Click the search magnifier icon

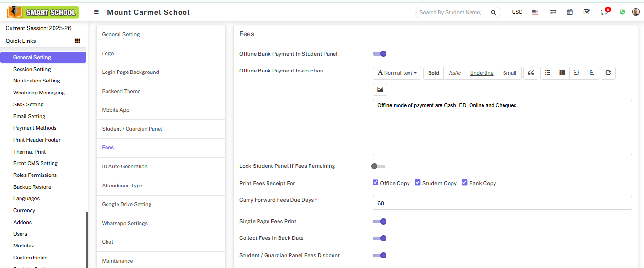(494, 12)
